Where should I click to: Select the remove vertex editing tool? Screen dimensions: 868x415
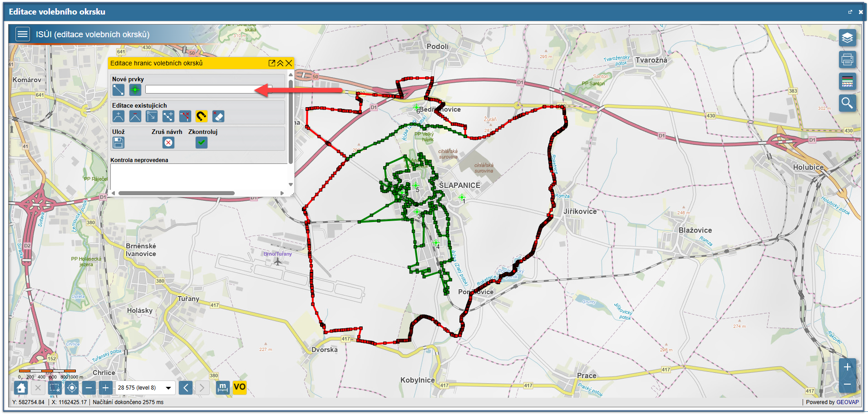(135, 116)
